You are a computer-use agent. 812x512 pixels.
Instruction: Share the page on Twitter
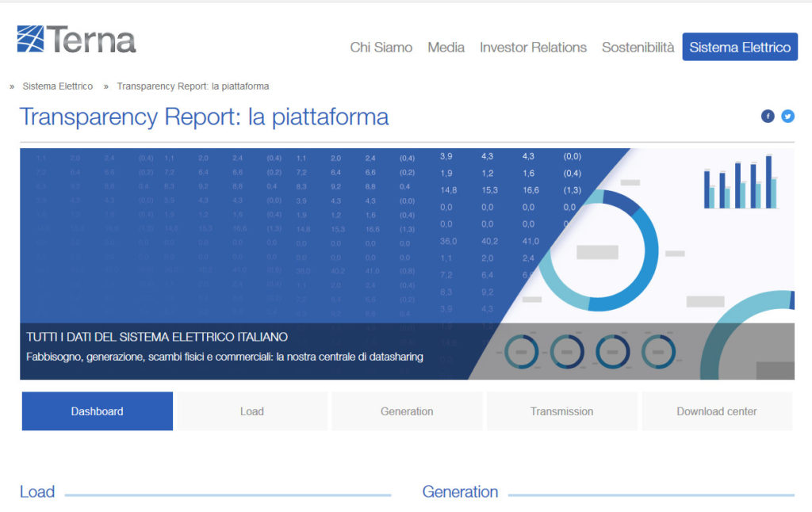pyautogui.click(x=787, y=117)
